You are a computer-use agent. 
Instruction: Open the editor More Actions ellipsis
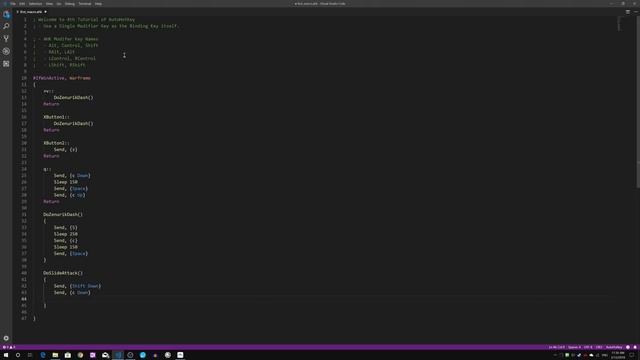click(x=636, y=12)
